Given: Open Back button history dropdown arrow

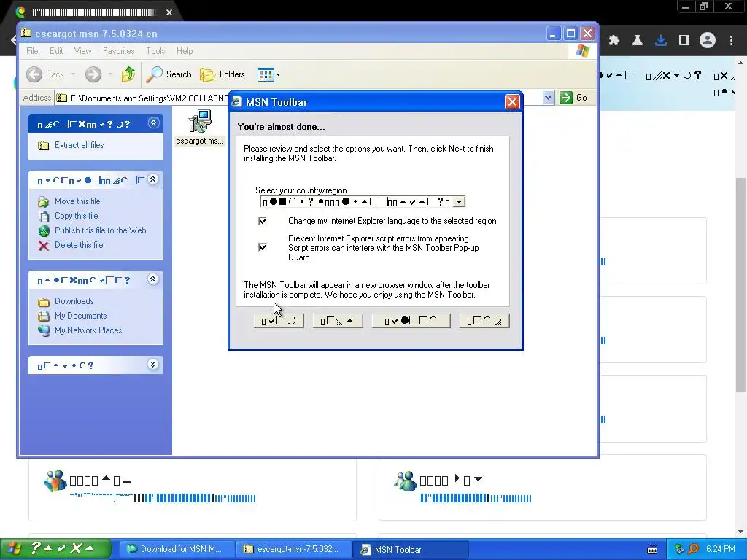Looking at the screenshot, I should click(x=73, y=74).
